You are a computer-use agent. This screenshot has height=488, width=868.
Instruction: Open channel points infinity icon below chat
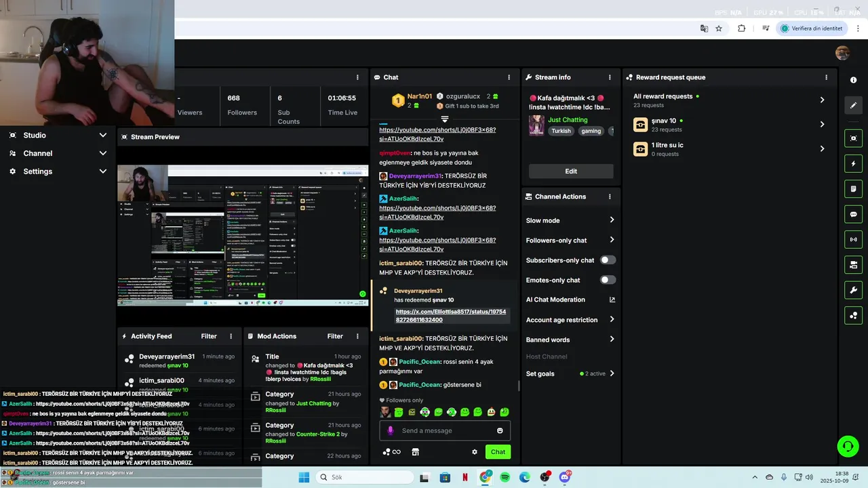click(x=392, y=452)
